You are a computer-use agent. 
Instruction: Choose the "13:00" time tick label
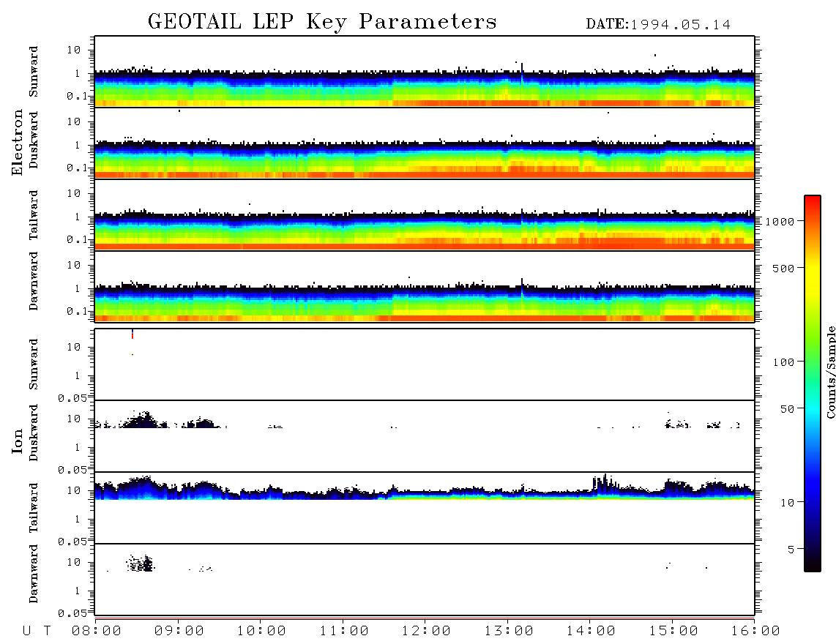(x=509, y=632)
